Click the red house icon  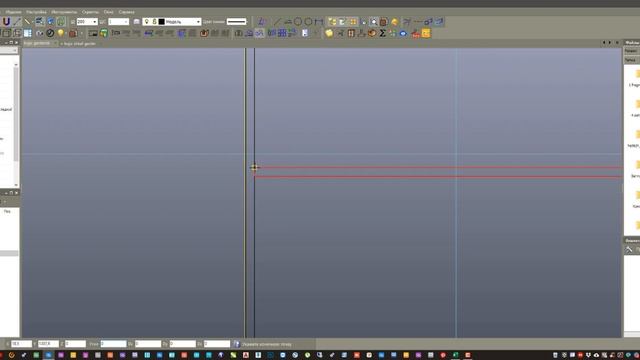pyautogui.click(x=416, y=33)
